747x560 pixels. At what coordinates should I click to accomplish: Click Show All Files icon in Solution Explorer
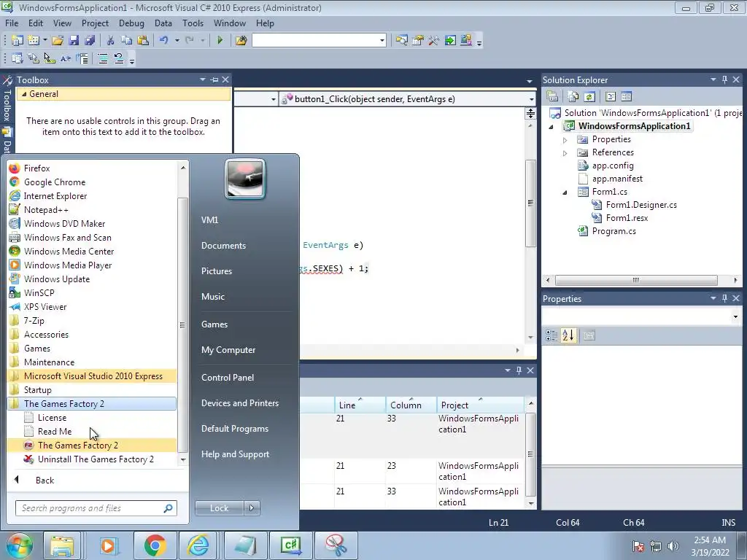pyautogui.click(x=573, y=97)
